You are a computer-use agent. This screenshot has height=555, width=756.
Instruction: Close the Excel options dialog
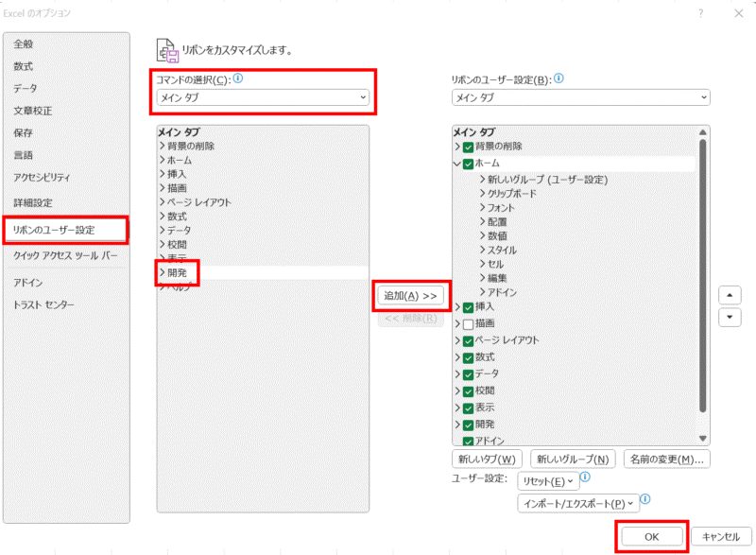coord(739,13)
